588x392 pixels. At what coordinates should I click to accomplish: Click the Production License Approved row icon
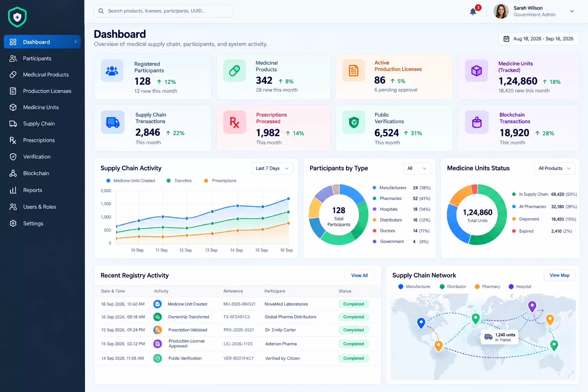pyautogui.click(x=157, y=344)
